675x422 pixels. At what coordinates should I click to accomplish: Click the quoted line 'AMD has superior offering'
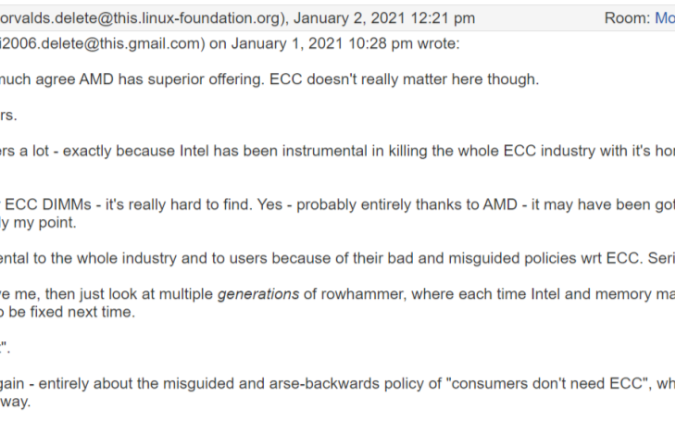(x=172, y=79)
